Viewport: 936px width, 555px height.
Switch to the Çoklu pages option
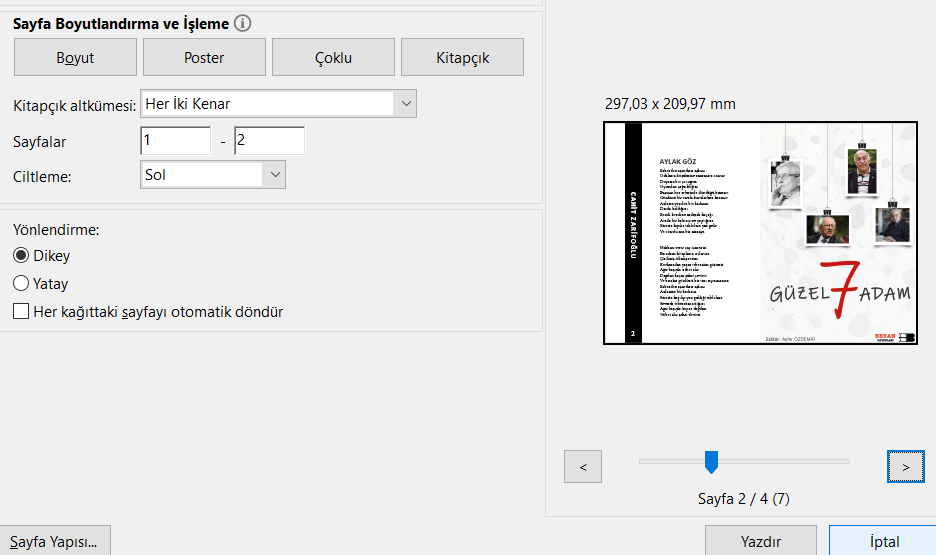tap(333, 57)
